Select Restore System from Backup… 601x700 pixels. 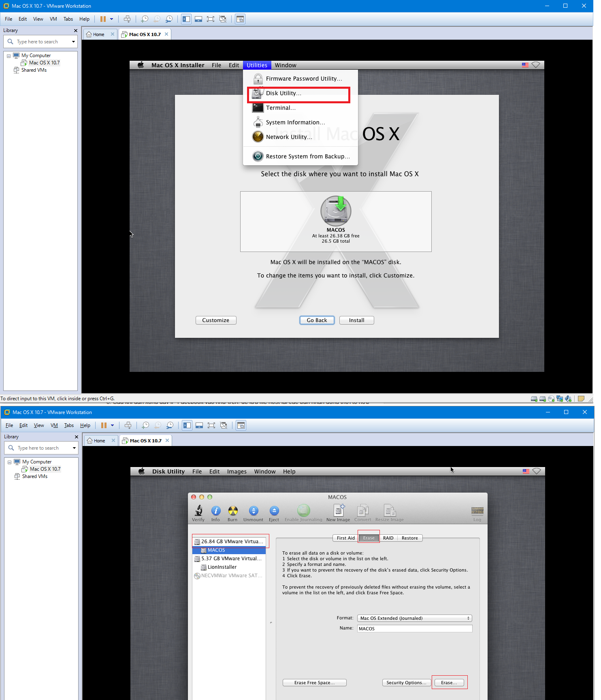tap(300, 156)
